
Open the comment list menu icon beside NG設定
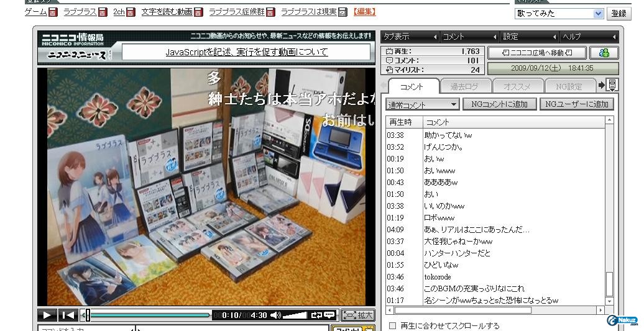point(612,85)
